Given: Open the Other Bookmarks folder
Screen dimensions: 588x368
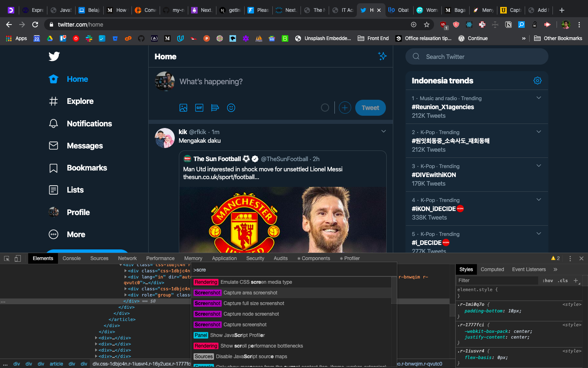Looking at the screenshot, I should (558, 38).
